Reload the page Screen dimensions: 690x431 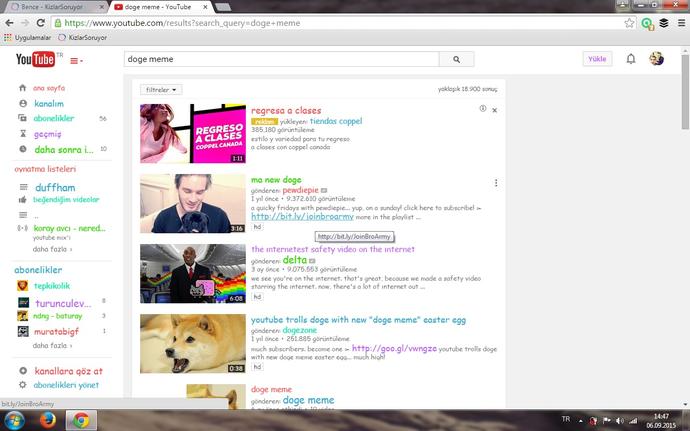click(40, 23)
